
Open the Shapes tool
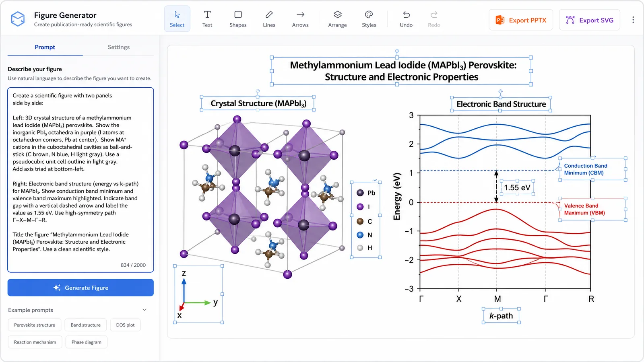[238, 19]
